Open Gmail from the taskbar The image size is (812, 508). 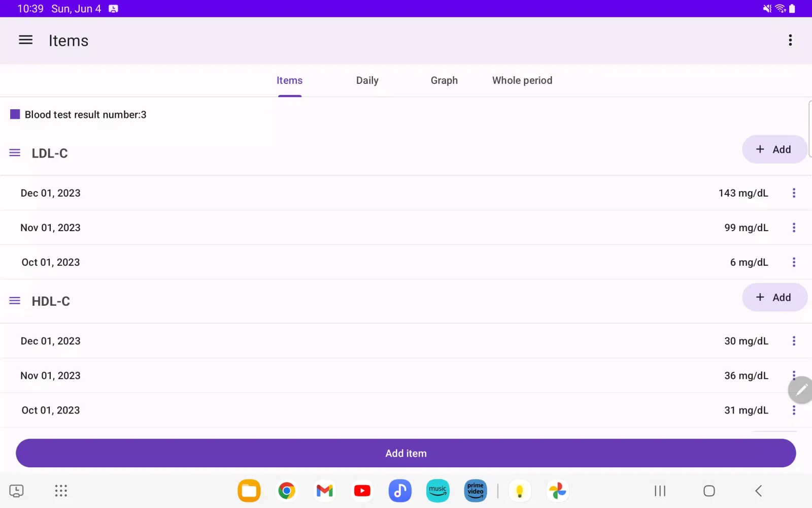coord(324,491)
